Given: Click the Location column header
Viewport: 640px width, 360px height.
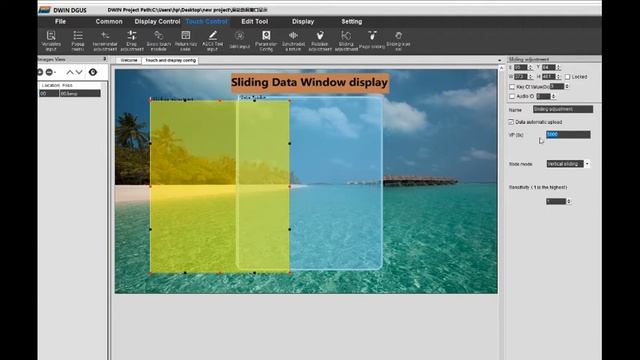Looking at the screenshot, I should (51, 86).
